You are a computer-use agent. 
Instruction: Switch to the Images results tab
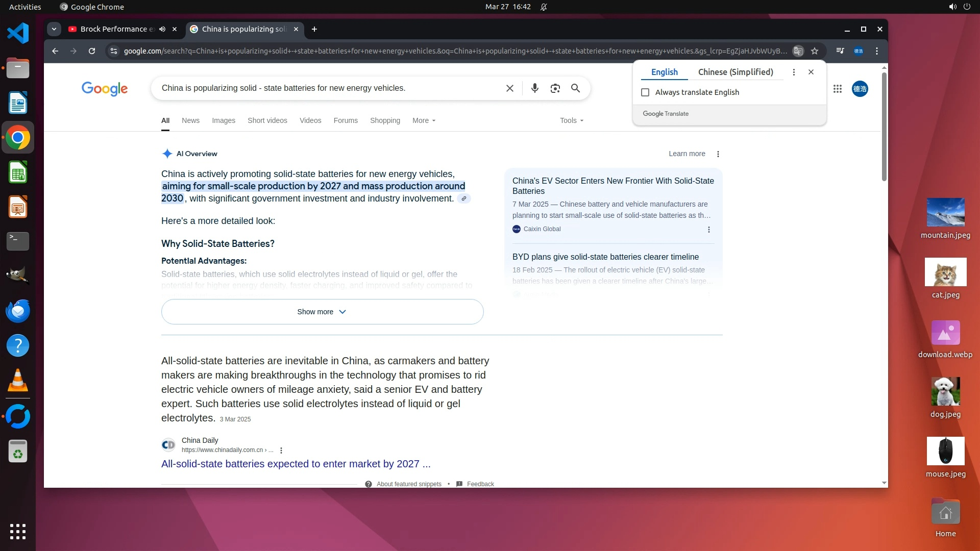[224, 120]
